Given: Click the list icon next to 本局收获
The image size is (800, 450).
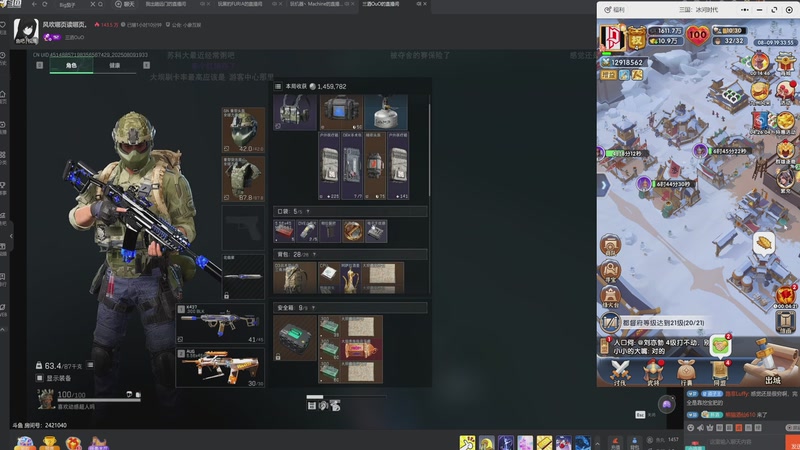Looking at the screenshot, I should click(x=278, y=86).
